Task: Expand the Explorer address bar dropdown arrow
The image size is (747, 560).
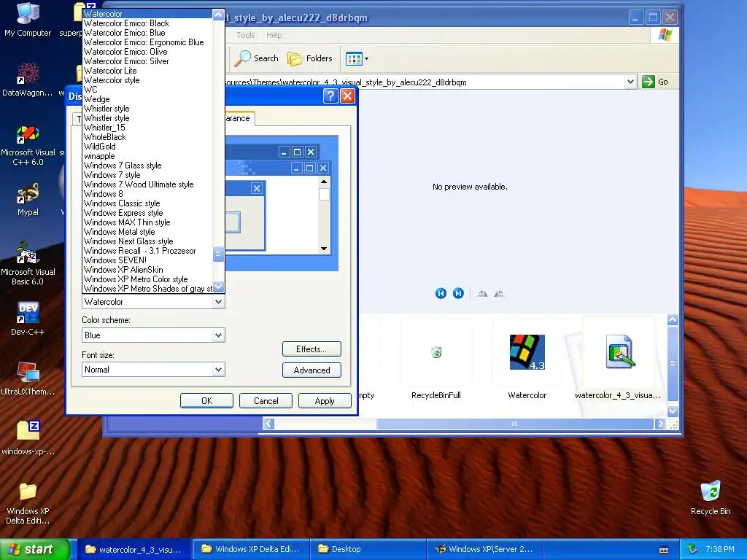Action: pos(630,82)
